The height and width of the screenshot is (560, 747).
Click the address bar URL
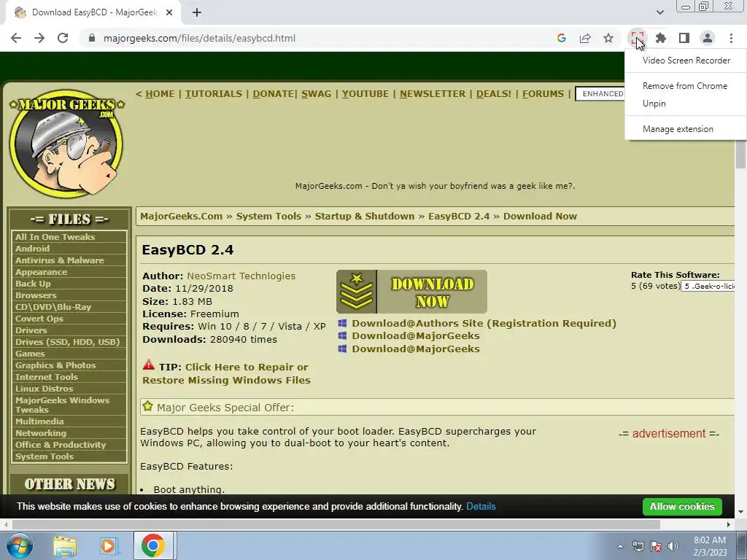[x=199, y=38]
